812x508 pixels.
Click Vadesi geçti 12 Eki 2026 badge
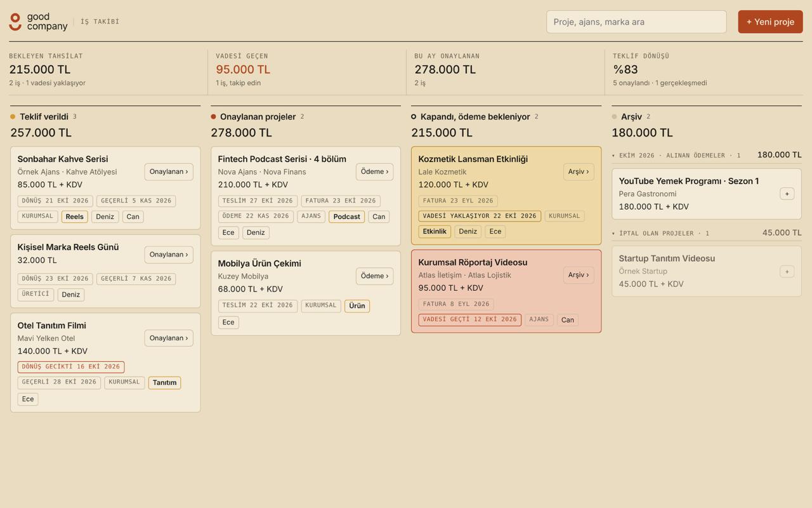(470, 319)
